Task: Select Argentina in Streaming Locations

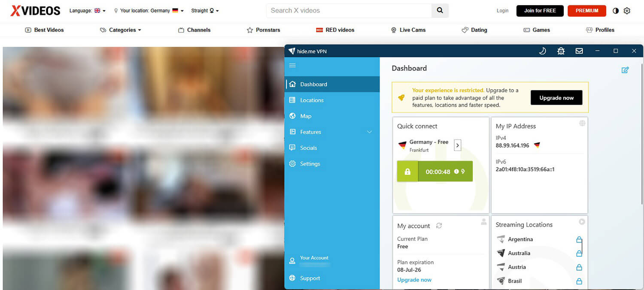Action: [520, 239]
